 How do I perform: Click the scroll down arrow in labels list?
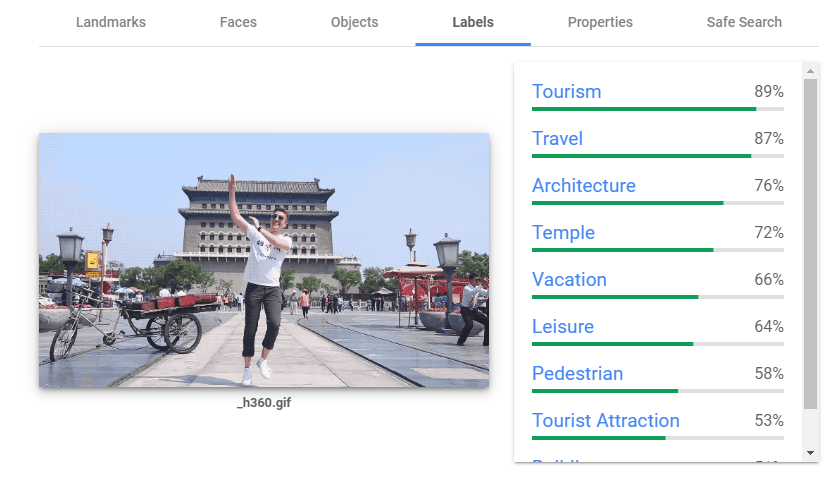coord(810,453)
